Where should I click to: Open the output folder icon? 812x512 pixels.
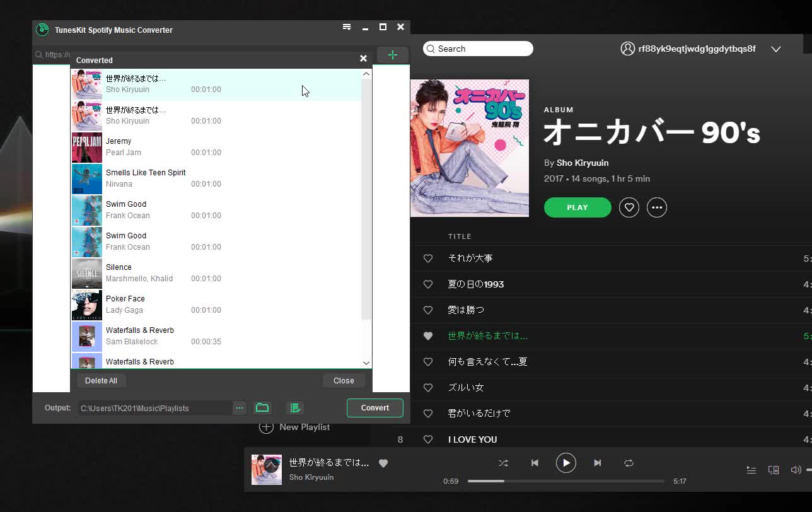262,408
